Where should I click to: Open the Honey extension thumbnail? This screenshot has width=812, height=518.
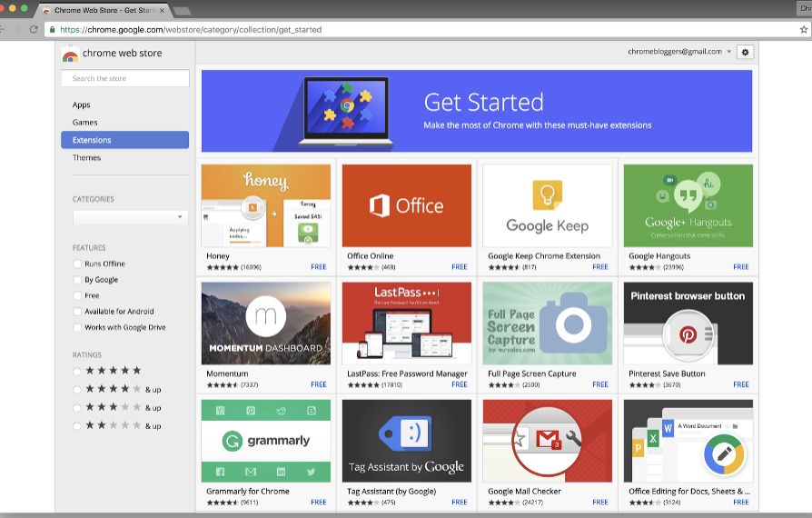pyautogui.click(x=265, y=205)
